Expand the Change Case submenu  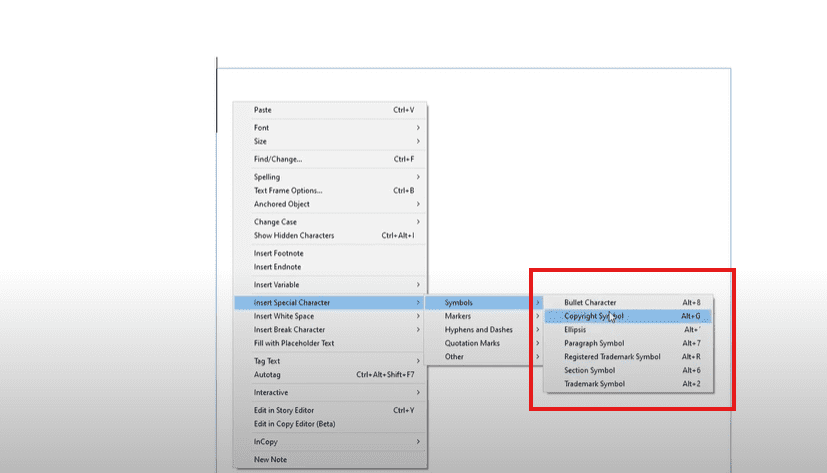275,222
